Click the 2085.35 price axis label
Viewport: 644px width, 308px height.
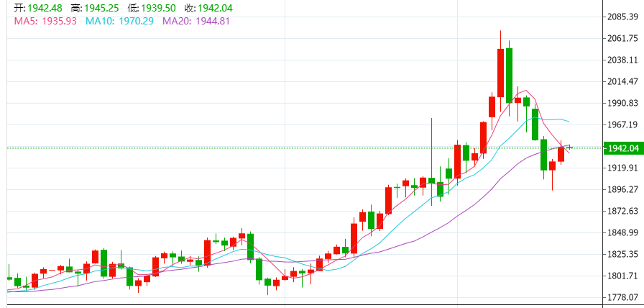point(623,17)
